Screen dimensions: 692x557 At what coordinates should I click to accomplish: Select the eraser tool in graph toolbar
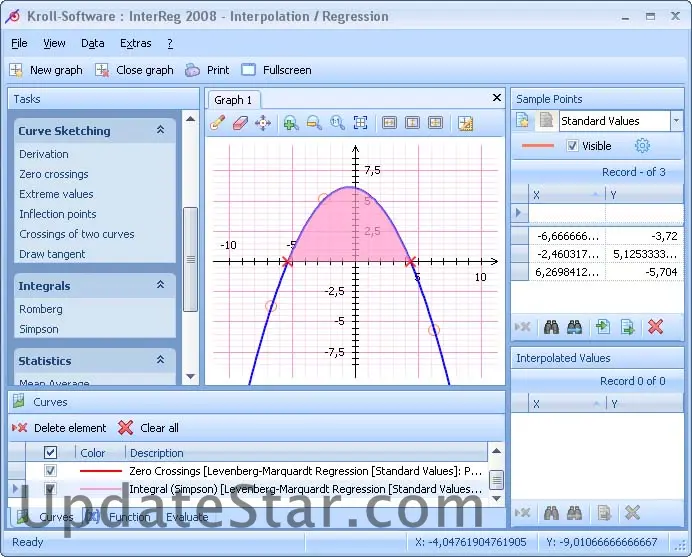pos(240,123)
